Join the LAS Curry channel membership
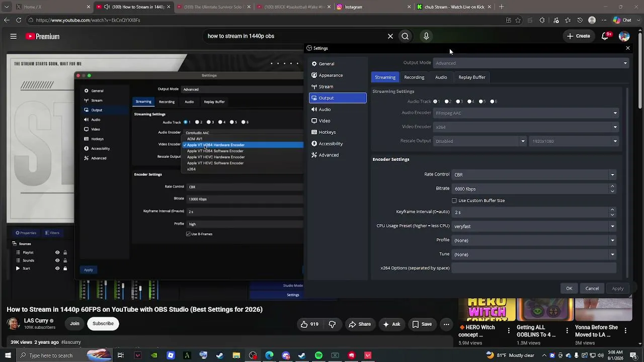Image resolution: width=644 pixels, height=362 pixels. point(74,324)
